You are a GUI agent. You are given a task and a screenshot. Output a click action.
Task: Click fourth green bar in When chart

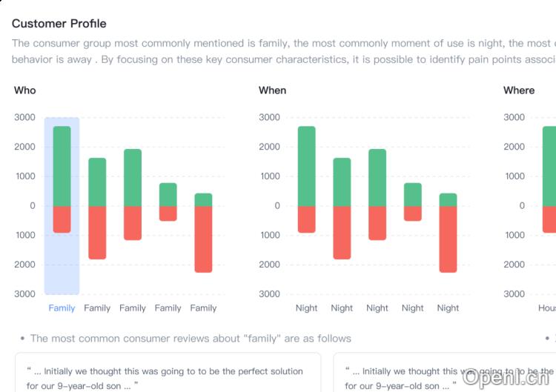click(x=412, y=194)
